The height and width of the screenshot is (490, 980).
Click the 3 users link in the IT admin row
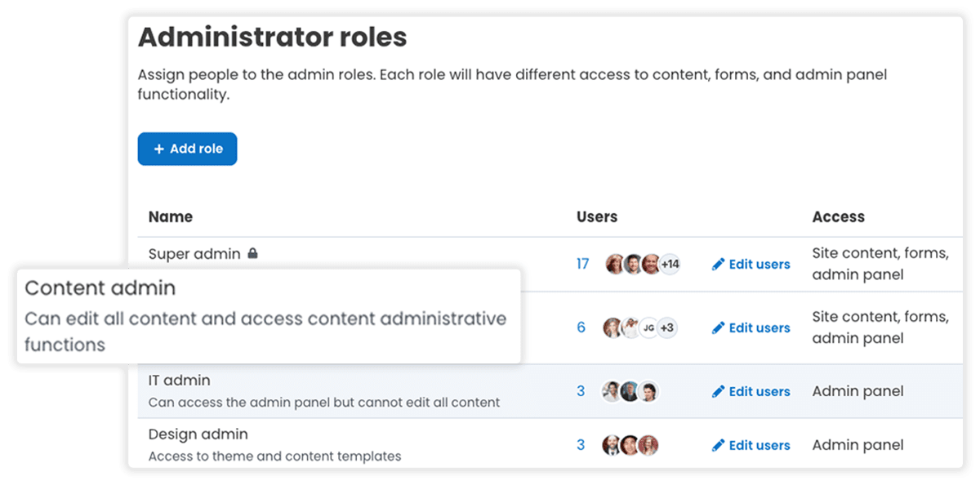(580, 391)
